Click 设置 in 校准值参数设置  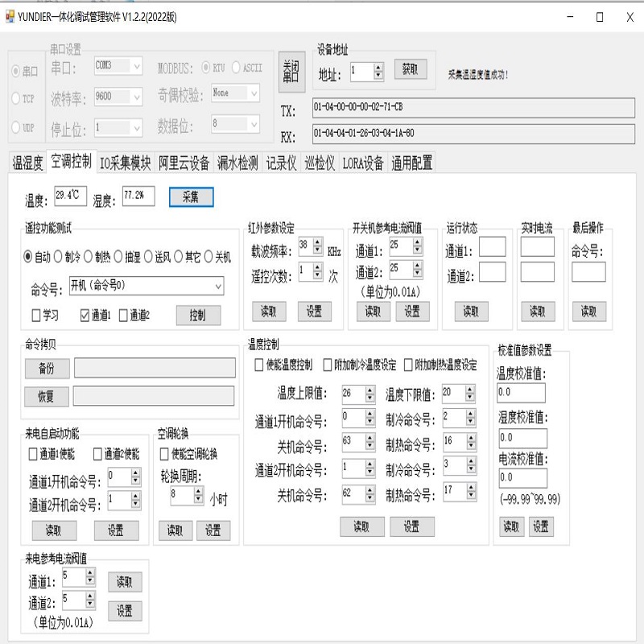pyautogui.click(x=541, y=526)
